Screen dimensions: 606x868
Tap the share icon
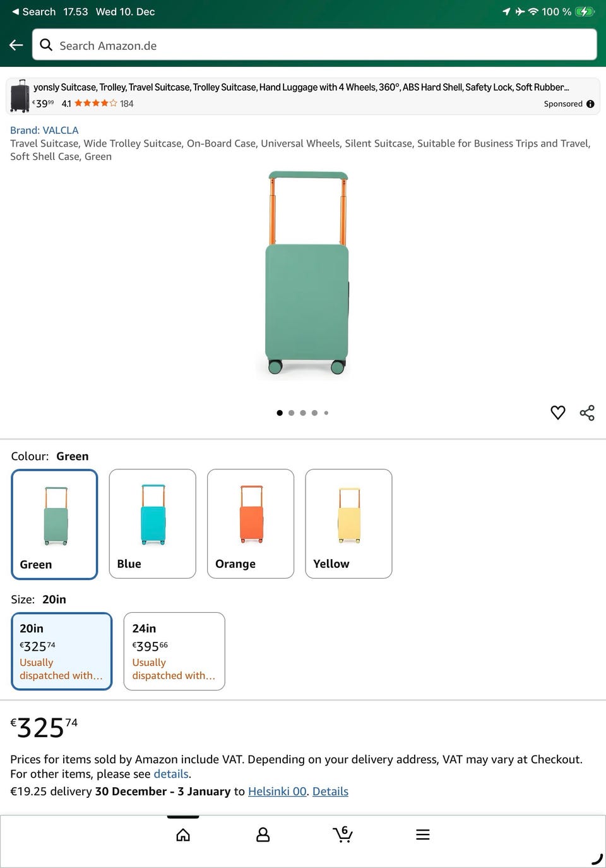tap(587, 413)
